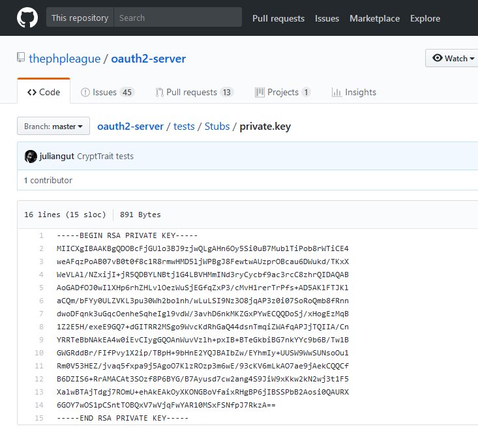478x448 pixels.
Task: Open Issues in the top navigation
Action: tap(327, 18)
